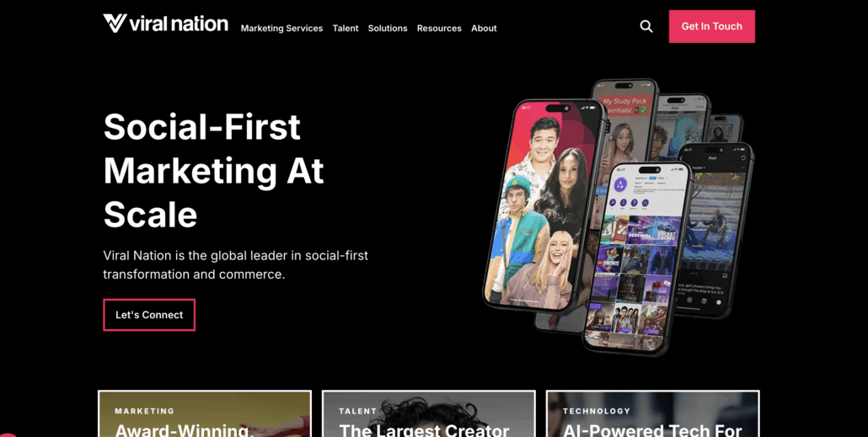868x437 pixels.
Task: Click the Get In Touch button
Action: (712, 27)
